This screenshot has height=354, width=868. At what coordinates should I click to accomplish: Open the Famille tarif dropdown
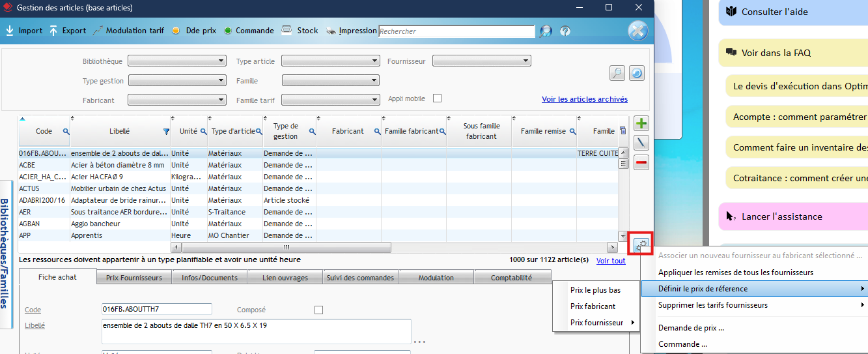[330, 100]
